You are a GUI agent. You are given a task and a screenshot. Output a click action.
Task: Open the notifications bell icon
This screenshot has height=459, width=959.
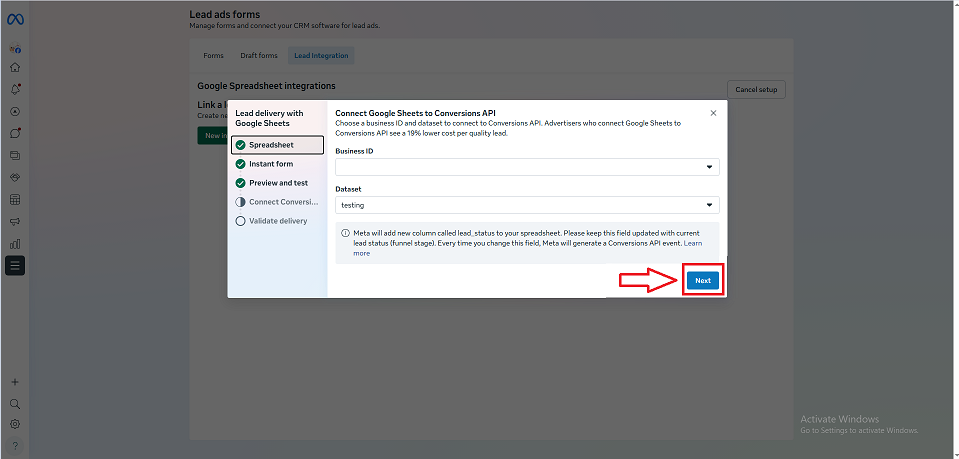[15, 90]
